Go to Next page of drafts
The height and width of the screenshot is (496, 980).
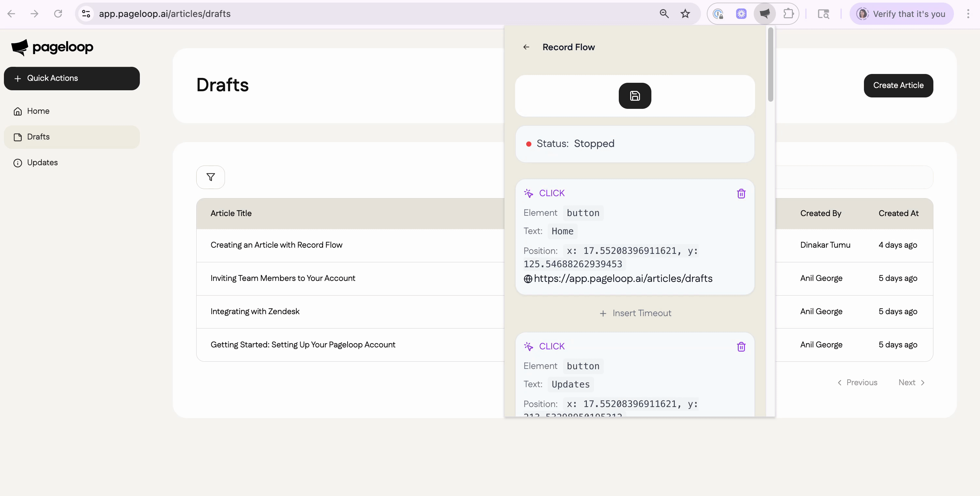pos(912,383)
